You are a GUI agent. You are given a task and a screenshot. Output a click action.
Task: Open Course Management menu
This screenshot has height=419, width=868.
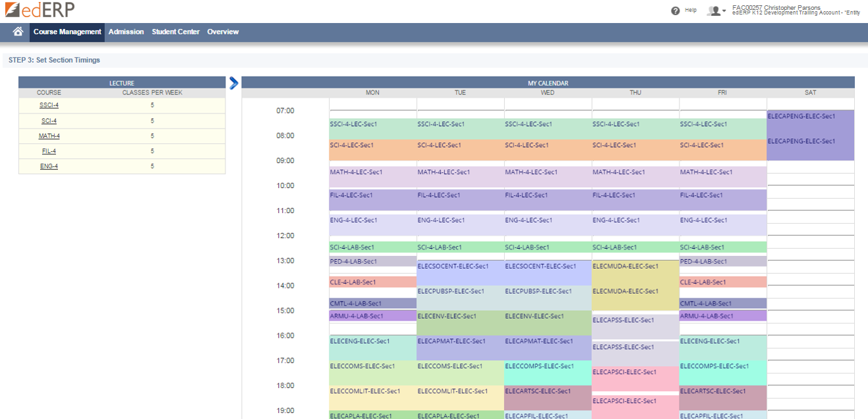click(x=67, y=32)
